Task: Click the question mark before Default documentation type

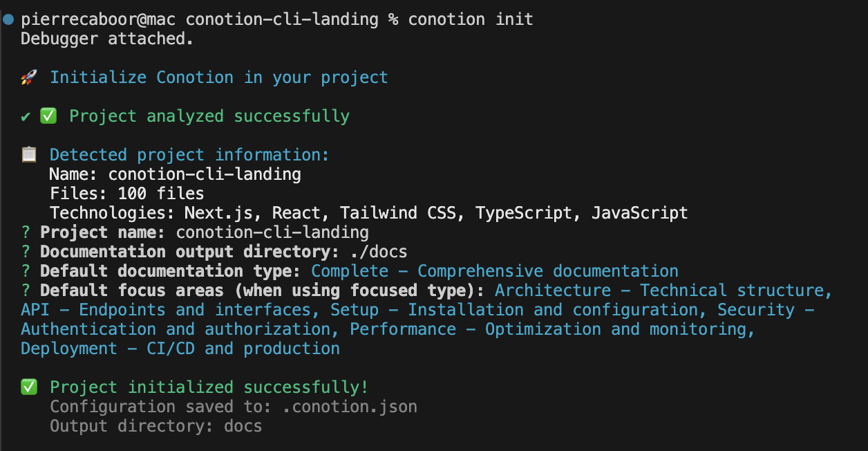Action: point(26,271)
